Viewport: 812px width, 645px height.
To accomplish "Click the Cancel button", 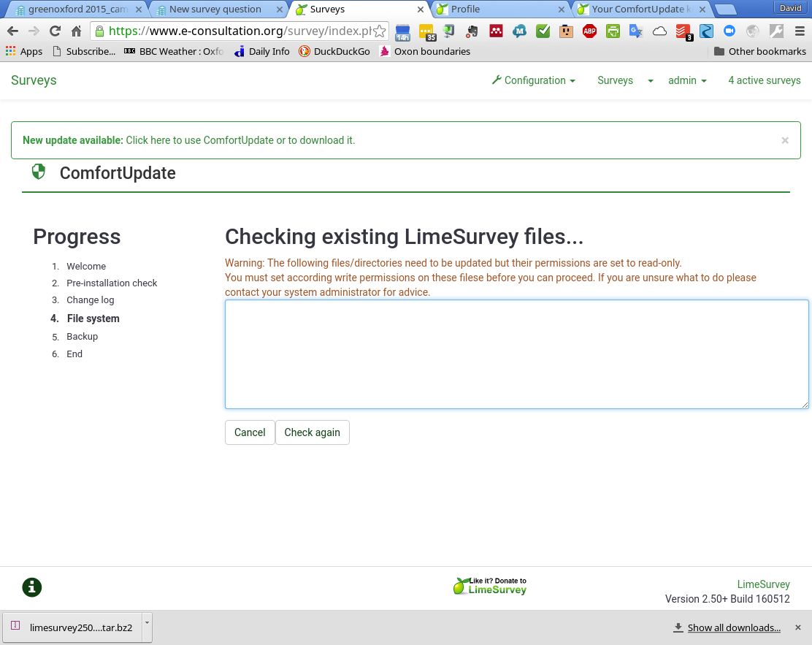I will (250, 432).
